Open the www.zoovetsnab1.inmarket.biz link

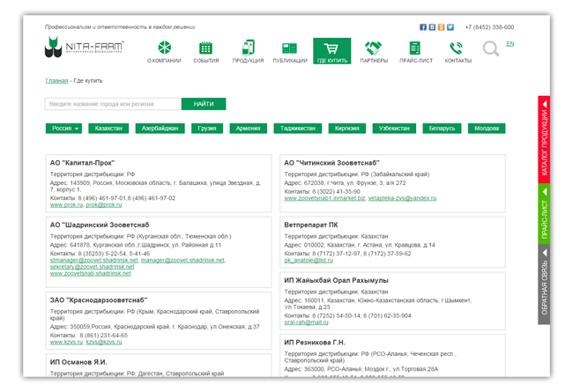(x=324, y=198)
